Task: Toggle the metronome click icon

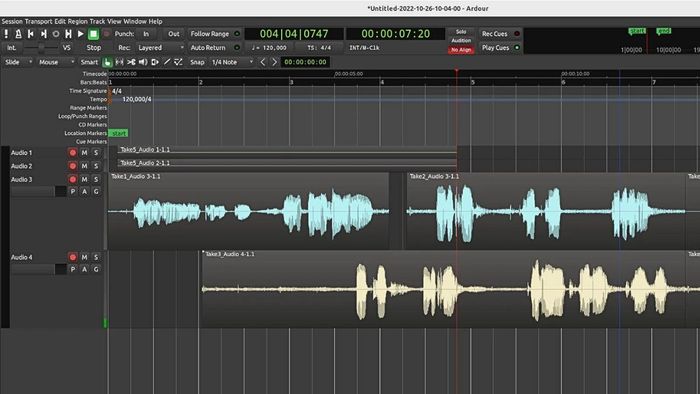Action: click(18, 34)
